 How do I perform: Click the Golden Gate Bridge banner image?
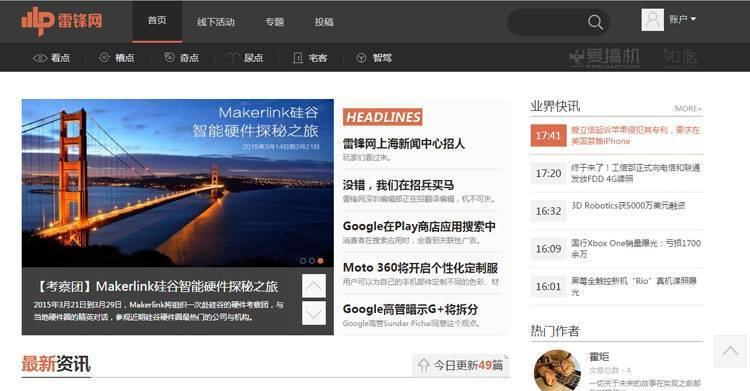pos(177,183)
